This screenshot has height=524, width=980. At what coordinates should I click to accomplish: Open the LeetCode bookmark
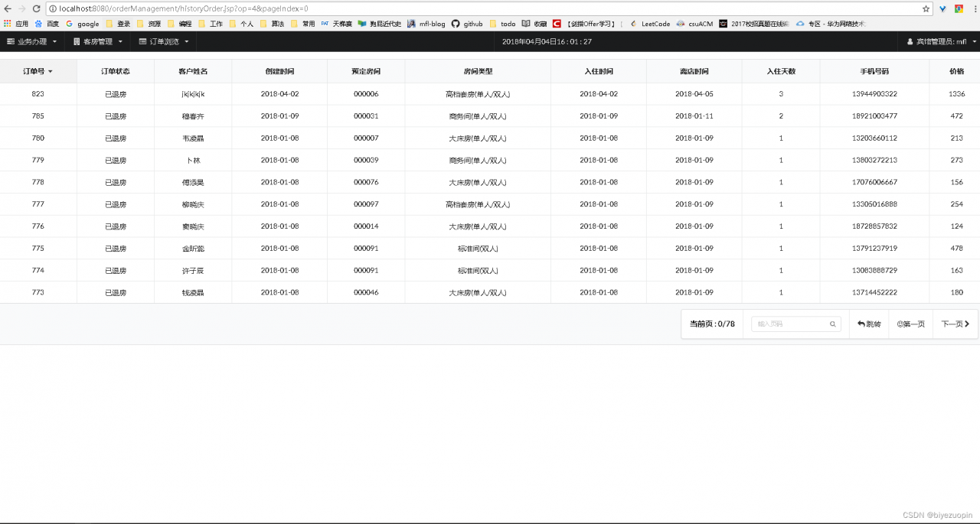[x=649, y=24]
